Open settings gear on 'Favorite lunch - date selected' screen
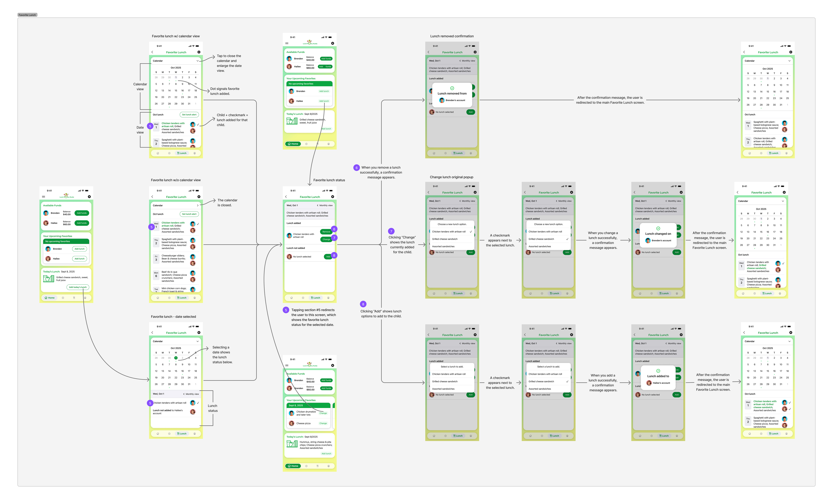Screen dimensions: 833x504 point(199,333)
